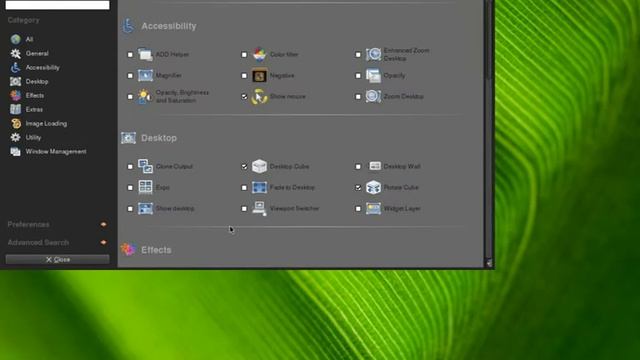The width and height of the screenshot is (640, 360).
Task: Open the Negative plugin icon
Action: pos(259,75)
